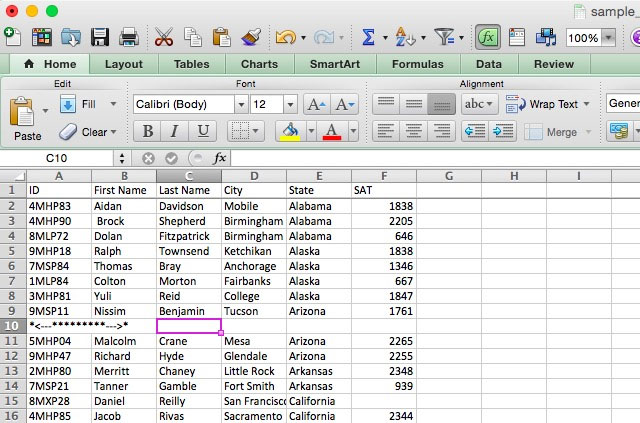Image resolution: width=640 pixels, height=423 pixels.
Task: Toggle Align Bottom vertical alignment
Action: pos(441,104)
